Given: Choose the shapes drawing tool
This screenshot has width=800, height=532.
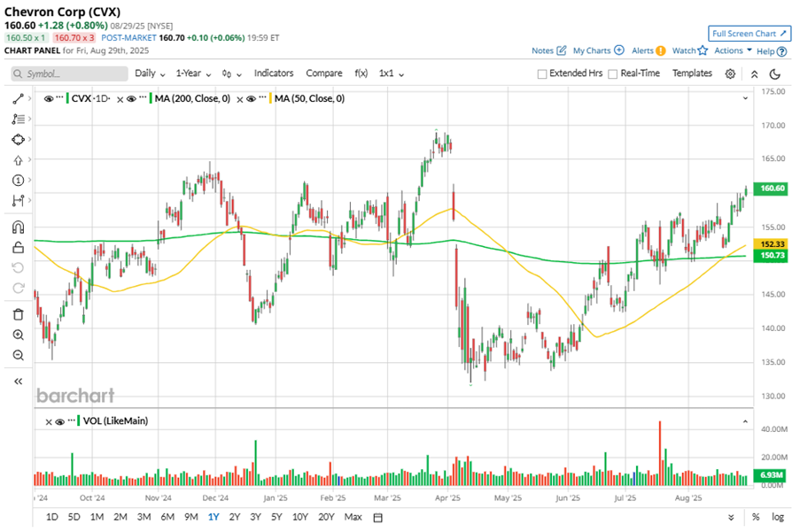Looking at the screenshot, I should [x=18, y=140].
